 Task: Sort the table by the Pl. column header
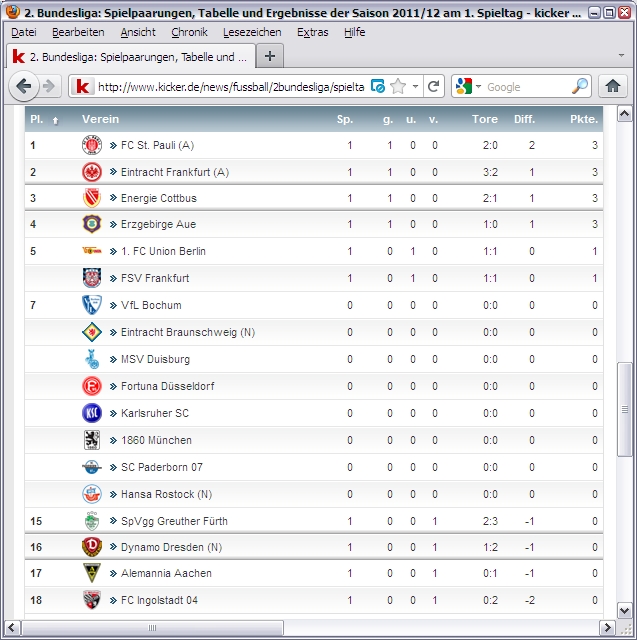coord(36,119)
